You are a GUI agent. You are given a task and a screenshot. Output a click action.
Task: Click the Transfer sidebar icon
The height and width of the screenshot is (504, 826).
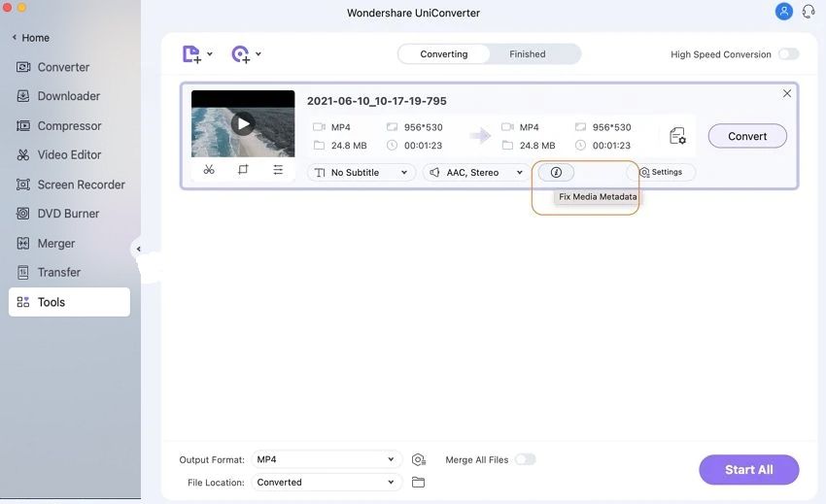(23, 272)
